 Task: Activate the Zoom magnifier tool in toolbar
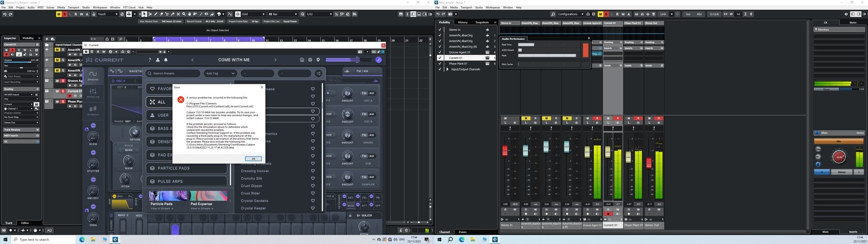point(184,14)
